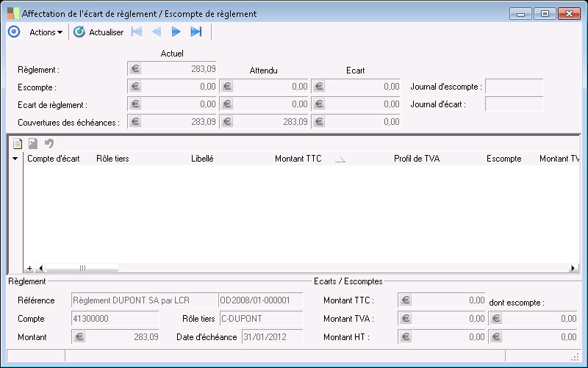Click the undo arrow above the grid
The height and width of the screenshot is (368, 588).
click(x=49, y=144)
